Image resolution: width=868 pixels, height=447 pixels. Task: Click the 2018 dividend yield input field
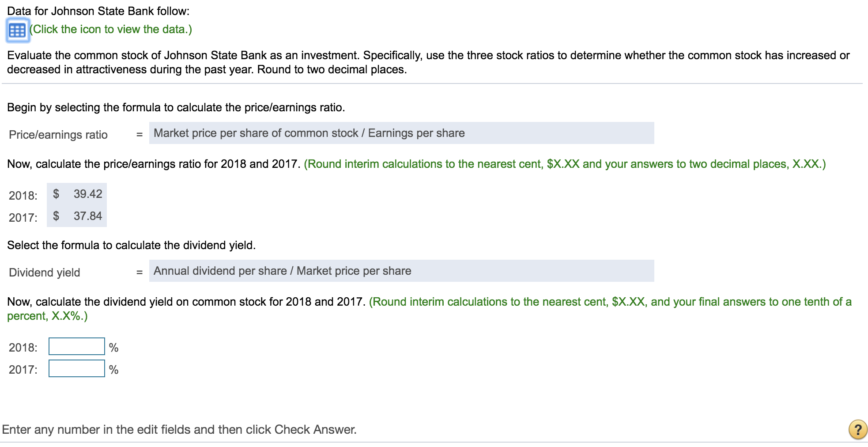point(76,347)
